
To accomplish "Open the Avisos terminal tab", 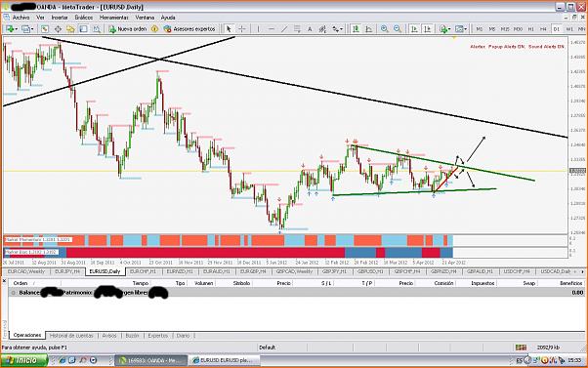I will (109, 336).
